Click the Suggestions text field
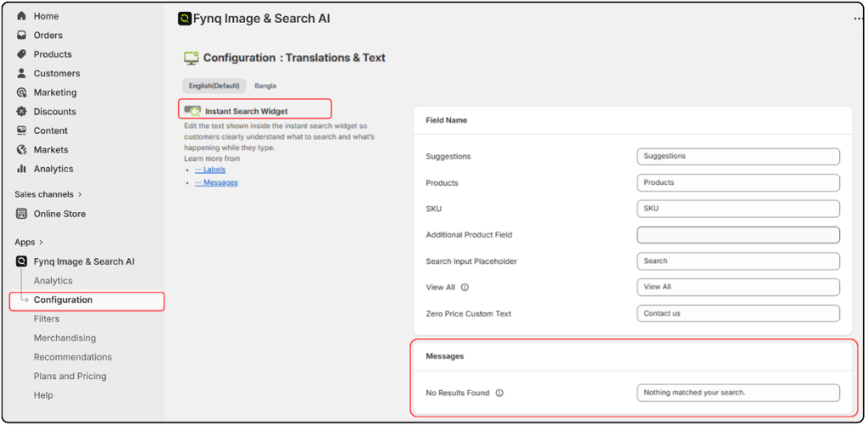This screenshot has height=425, width=868. [738, 156]
